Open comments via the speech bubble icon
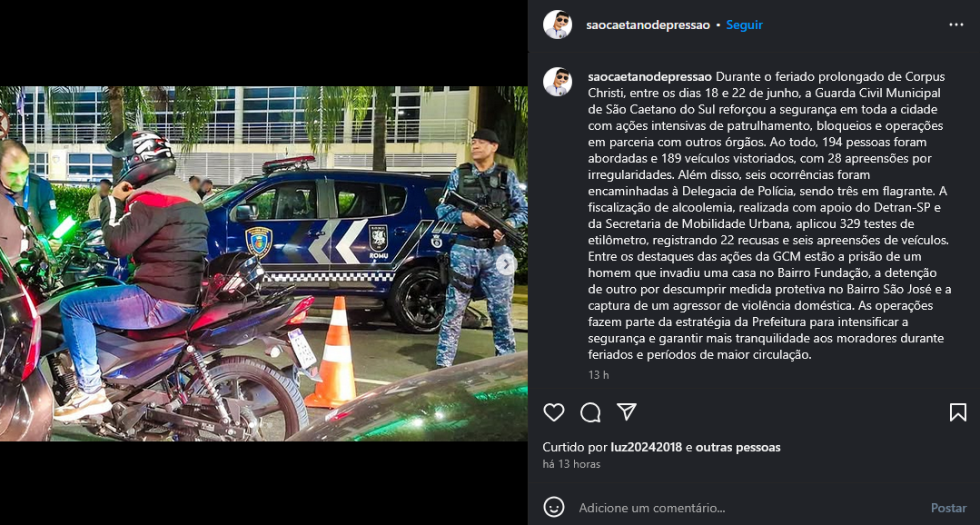Image resolution: width=980 pixels, height=525 pixels. (x=590, y=412)
